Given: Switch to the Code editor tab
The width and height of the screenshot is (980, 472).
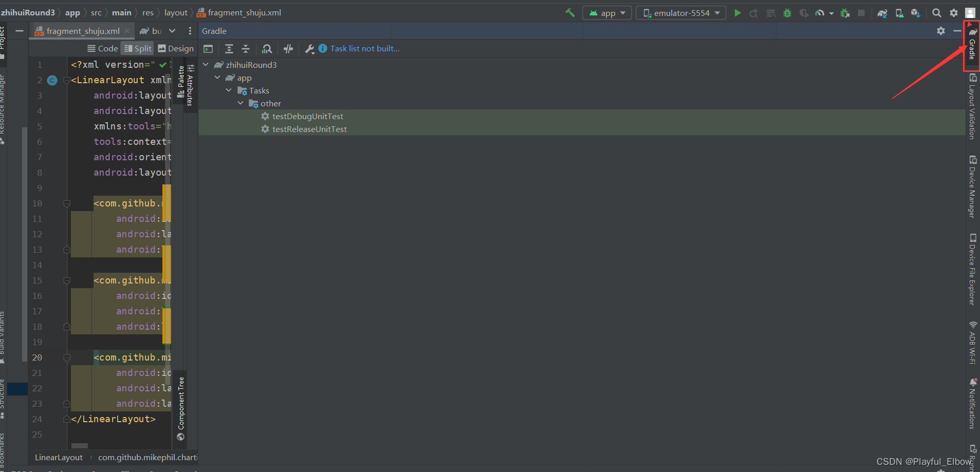Looking at the screenshot, I should (x=102, y=48).
